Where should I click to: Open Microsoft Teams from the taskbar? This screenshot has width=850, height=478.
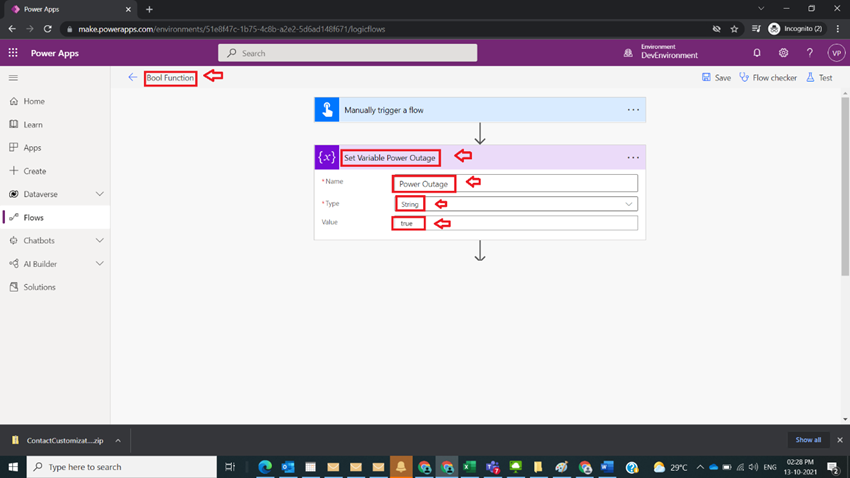492,467
